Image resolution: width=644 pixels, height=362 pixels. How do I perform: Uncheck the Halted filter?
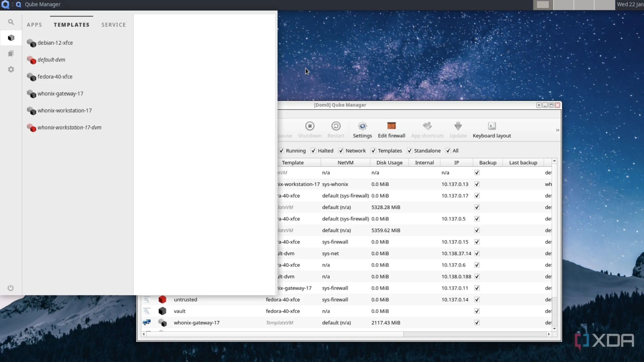313,151
